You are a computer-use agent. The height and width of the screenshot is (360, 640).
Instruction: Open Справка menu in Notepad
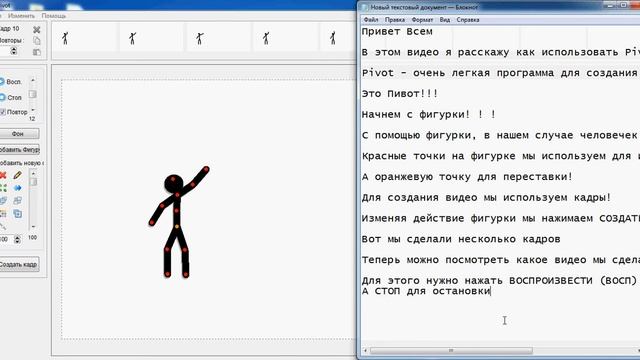(x=468, y=20)
